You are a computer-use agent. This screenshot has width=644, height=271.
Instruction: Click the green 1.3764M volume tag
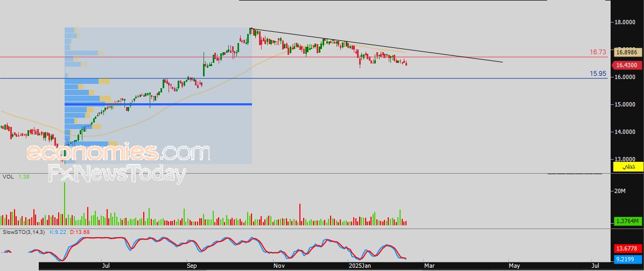(627, 222)
